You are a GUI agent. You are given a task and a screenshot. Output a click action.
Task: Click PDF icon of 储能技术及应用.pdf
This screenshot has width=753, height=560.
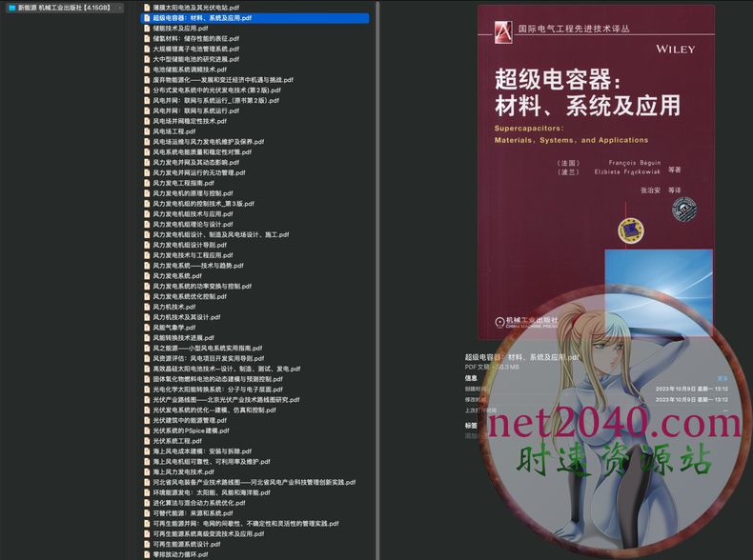147,29
